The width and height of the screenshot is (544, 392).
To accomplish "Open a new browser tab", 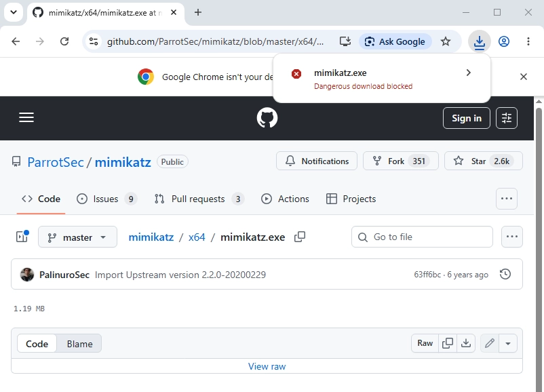I will (198, 12).
